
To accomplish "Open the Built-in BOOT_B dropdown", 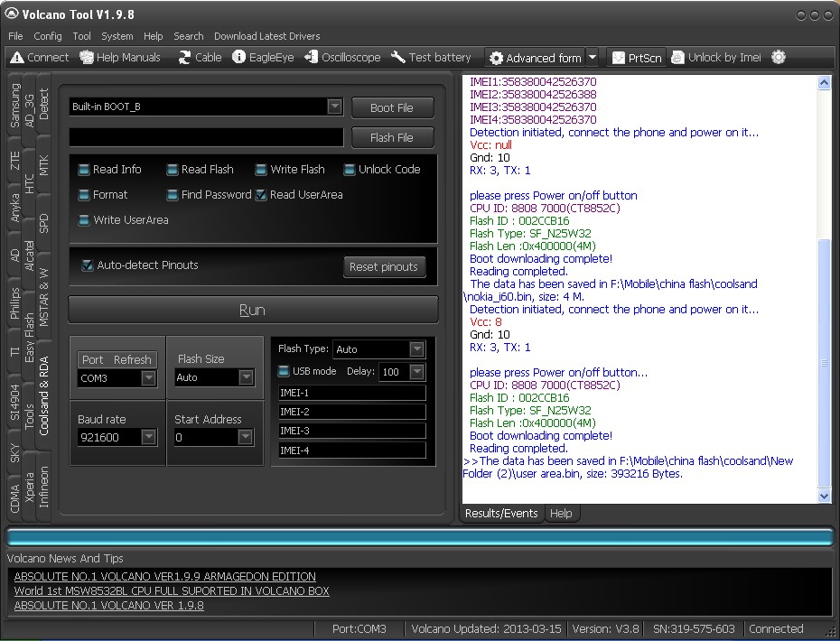I will 334,107.
